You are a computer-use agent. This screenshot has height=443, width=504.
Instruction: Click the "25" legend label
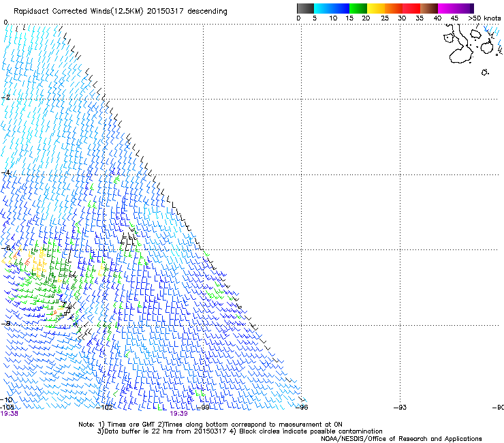tap(384, 18)
